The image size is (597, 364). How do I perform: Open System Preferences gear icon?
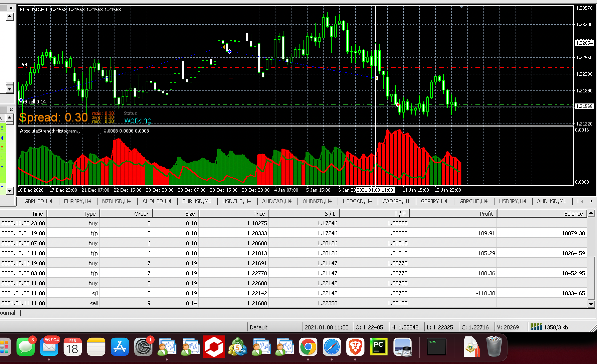click(x=143, y=347)
